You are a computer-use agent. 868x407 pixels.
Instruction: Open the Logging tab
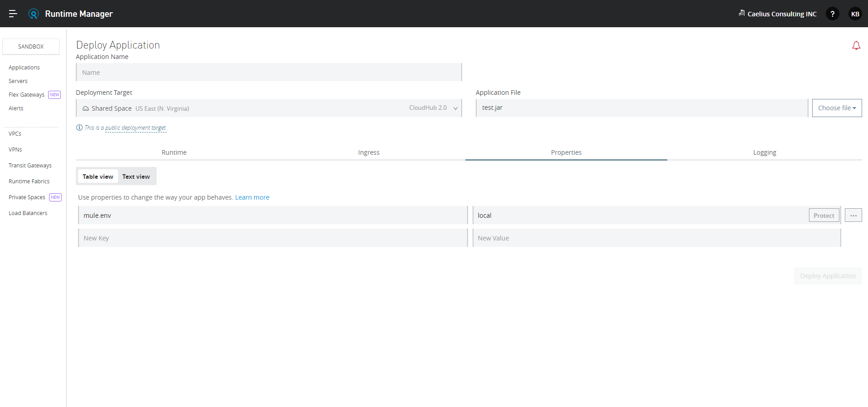[x=764, y=152]
